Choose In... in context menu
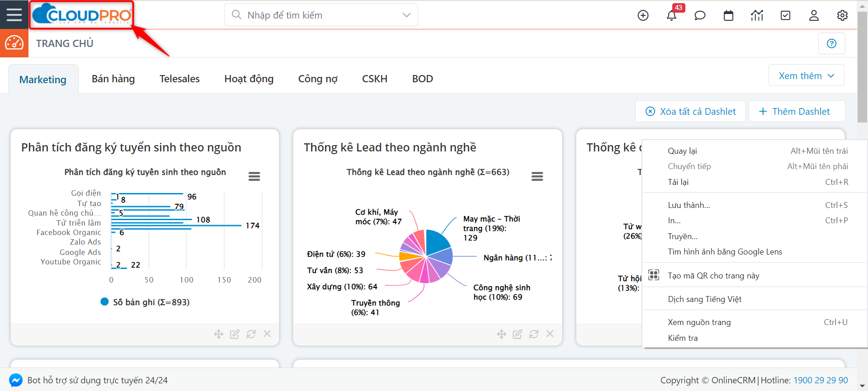Screen dimensions: 868x391 [755, 221]
